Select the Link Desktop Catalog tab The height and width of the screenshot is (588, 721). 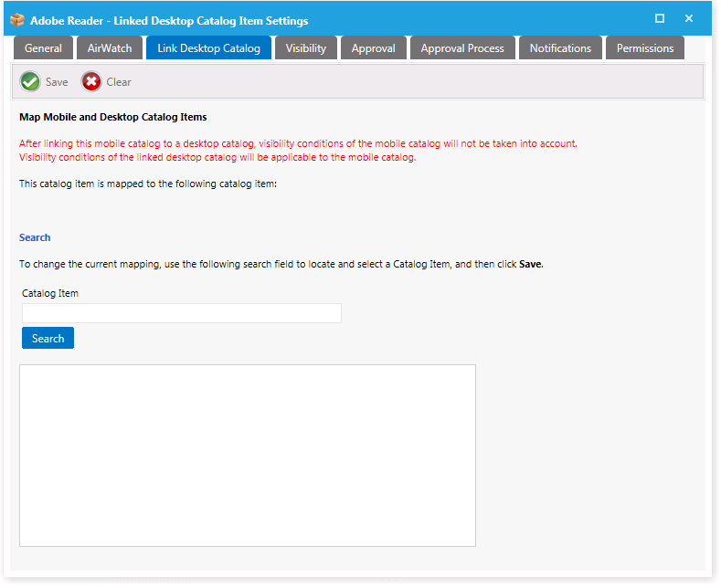coord(208,48)
